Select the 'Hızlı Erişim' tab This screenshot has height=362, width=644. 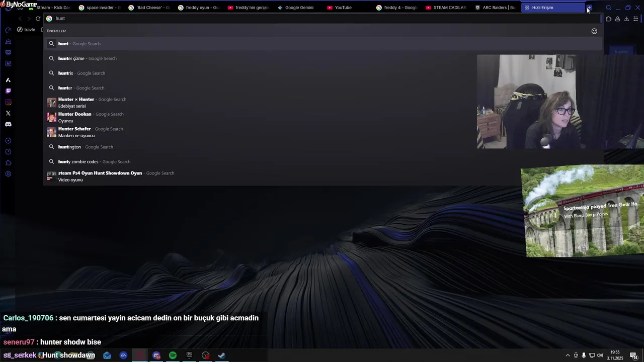point(553,8)
